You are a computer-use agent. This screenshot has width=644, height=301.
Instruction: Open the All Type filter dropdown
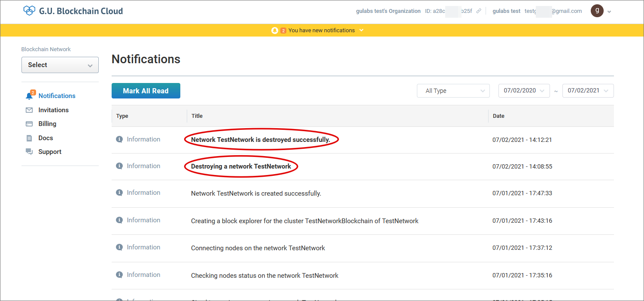click(453, 91)
